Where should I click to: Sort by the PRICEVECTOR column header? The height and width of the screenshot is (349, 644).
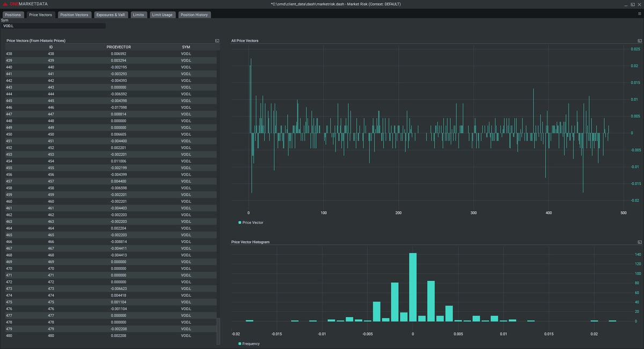(119, 47)
